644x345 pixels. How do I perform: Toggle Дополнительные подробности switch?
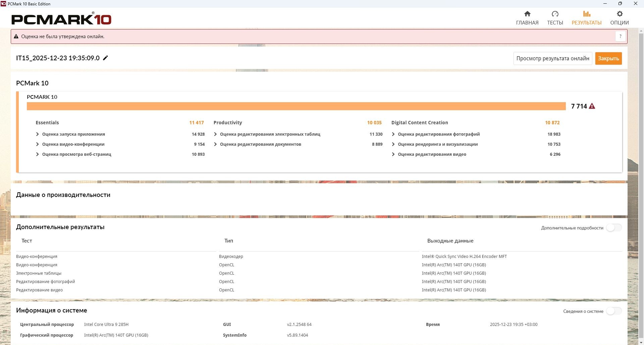pyautogui.click(x=614, y=228)
